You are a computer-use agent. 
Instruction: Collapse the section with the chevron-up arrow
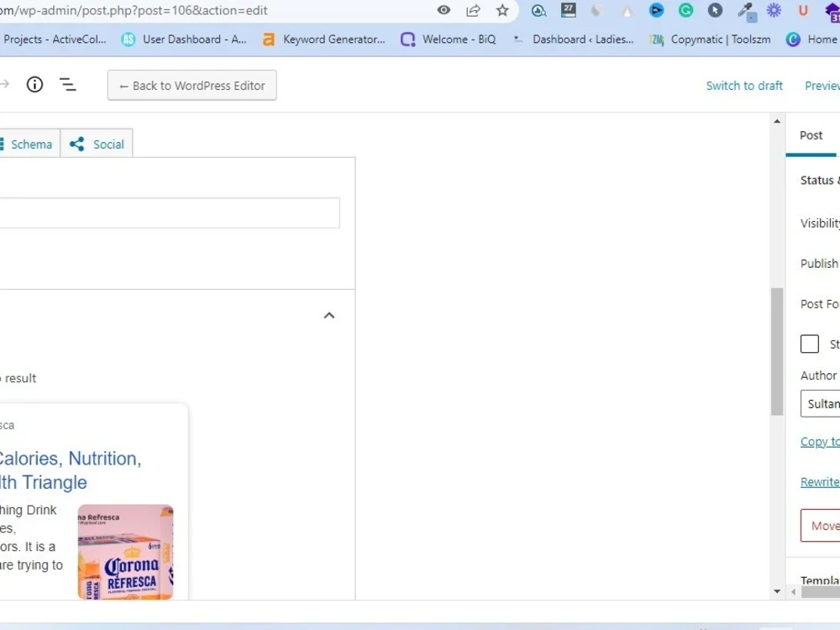click(329, 316)
